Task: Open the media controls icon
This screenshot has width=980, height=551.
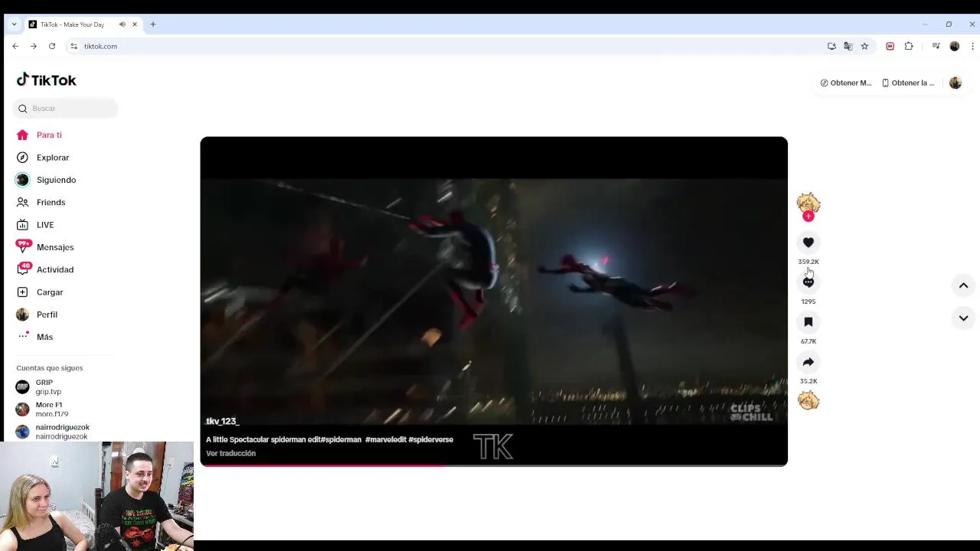Action: click(x=936, y=47)
